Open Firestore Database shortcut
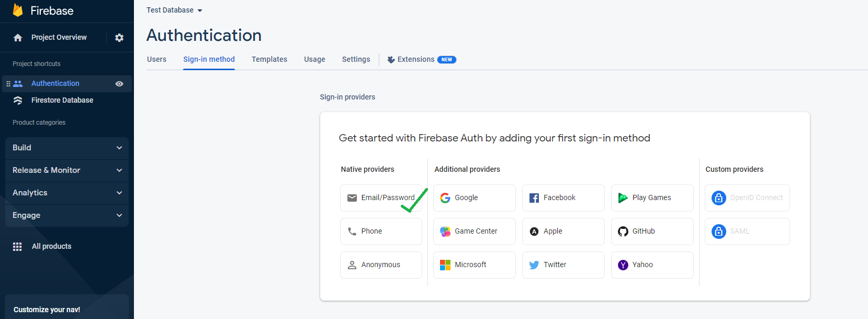This screenshot has height=319, width=868. pos(62,100)
